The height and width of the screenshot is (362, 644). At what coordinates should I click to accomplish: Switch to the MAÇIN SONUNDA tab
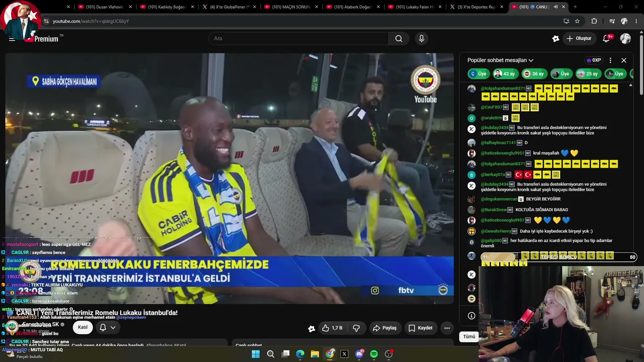pyautogui.click(x=291, y=7)
